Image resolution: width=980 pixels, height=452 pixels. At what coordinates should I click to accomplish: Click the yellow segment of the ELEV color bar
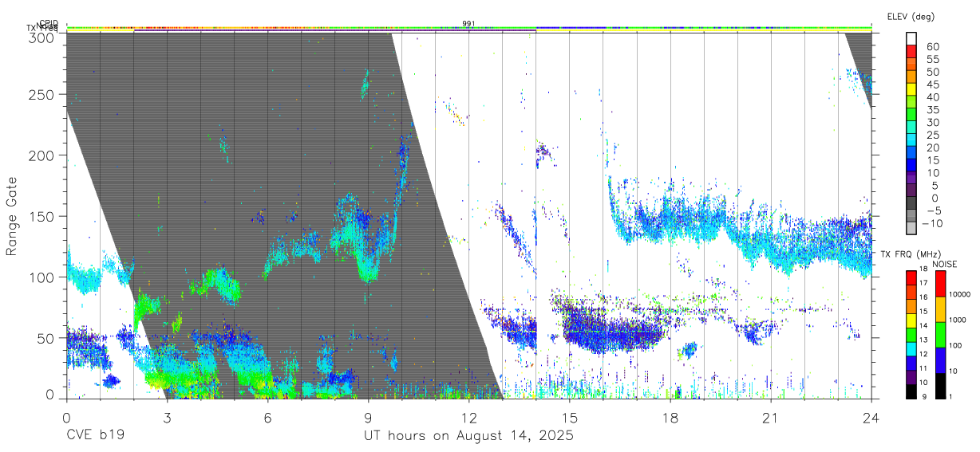coord(911,89)
